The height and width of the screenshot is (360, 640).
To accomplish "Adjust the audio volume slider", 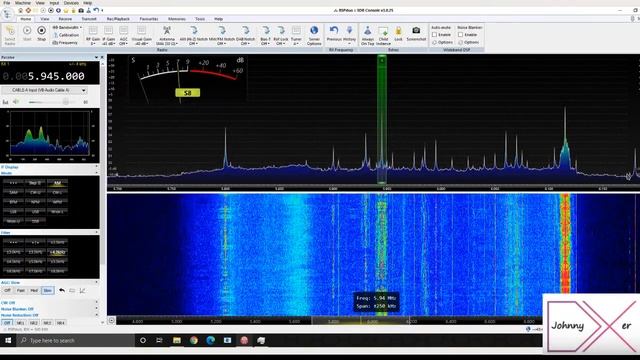I will [53, 102].
